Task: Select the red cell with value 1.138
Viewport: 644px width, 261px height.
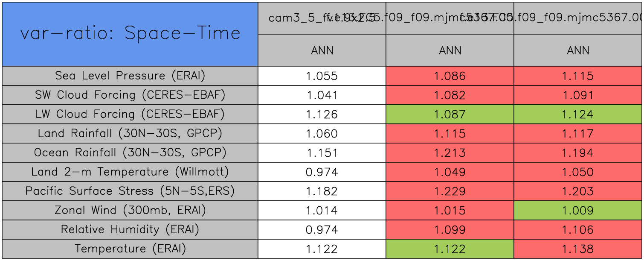Action: [578, 249]
